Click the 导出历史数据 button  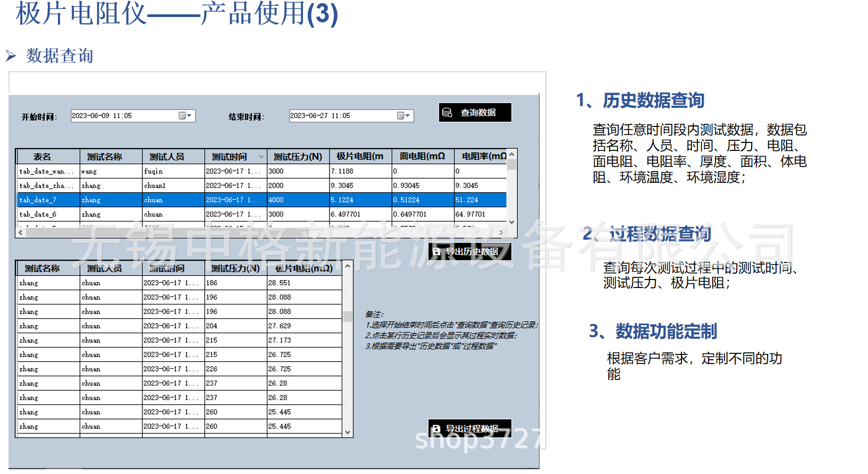470,251
